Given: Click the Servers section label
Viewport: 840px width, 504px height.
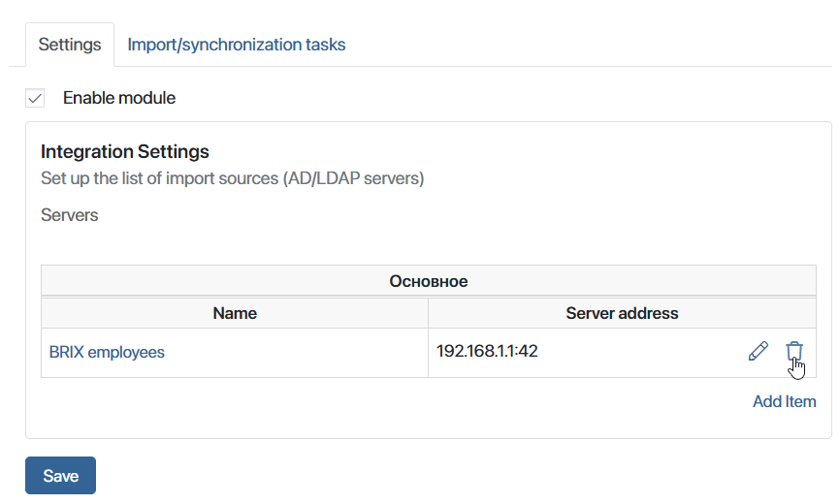Looking at the screenshot, I should (70, 215).
